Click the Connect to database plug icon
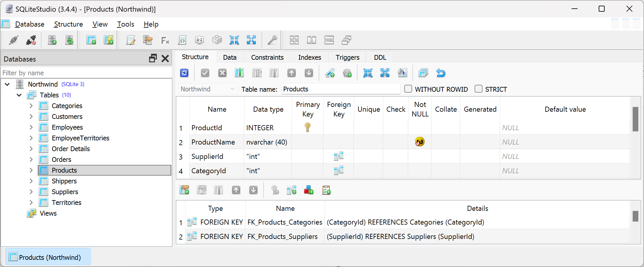The width and height of the screenshot is (644, 267). click(x=13, y=40)
